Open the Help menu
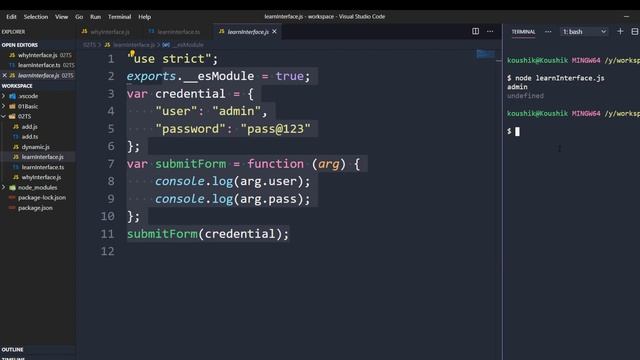640x360 pixels. (x=144, y=17)
